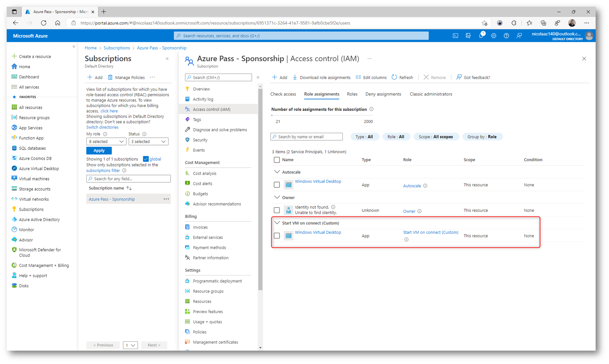The height and width of the screenshot is (364, 609).
Task: Click the Monitor sidebar icon
Action: pyautogui.click(x=14, y=229)
